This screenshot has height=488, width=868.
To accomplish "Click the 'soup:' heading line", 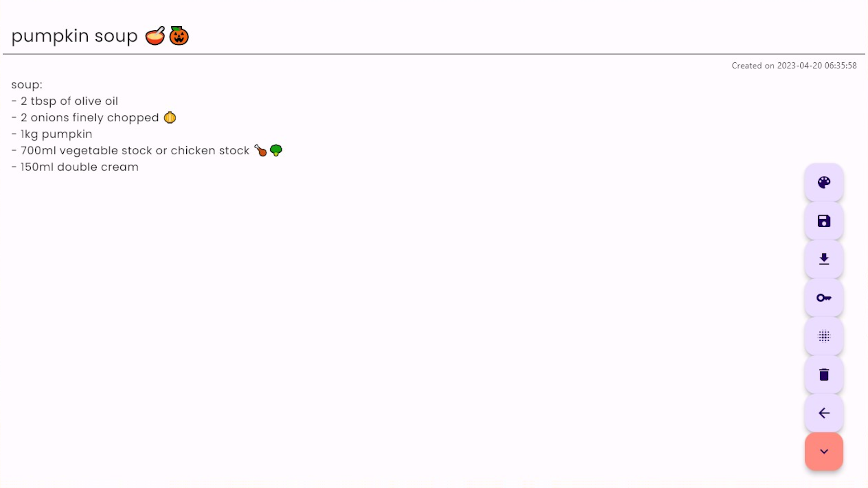I will 27,85.
